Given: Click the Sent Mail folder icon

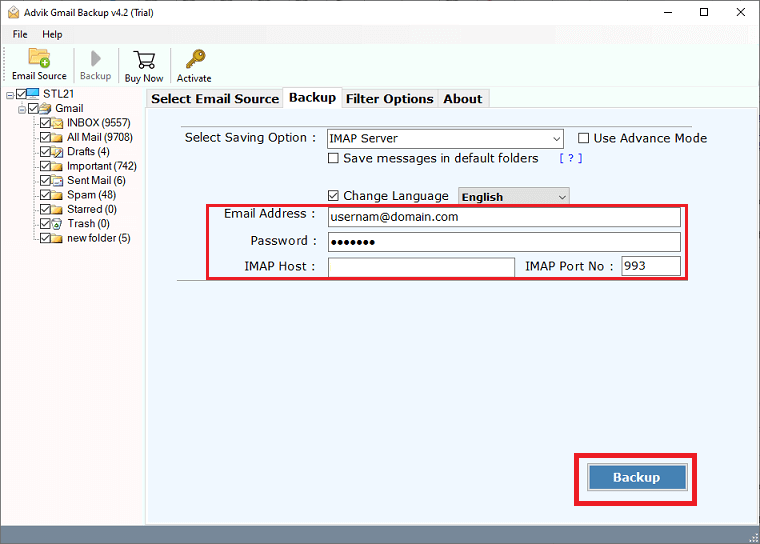Looking at the screenshot, I should click(x=57, y=180).
